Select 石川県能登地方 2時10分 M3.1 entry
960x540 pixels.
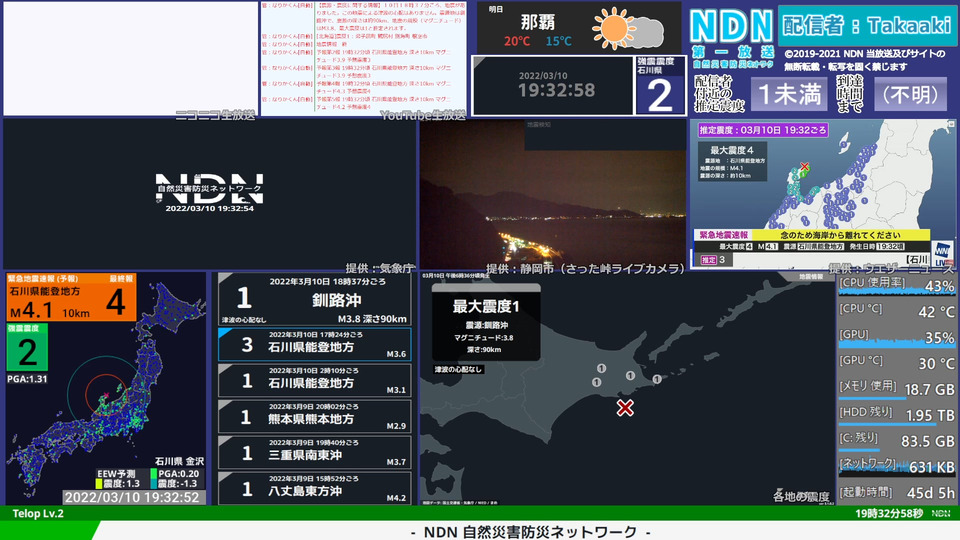(x=315, y=381)
